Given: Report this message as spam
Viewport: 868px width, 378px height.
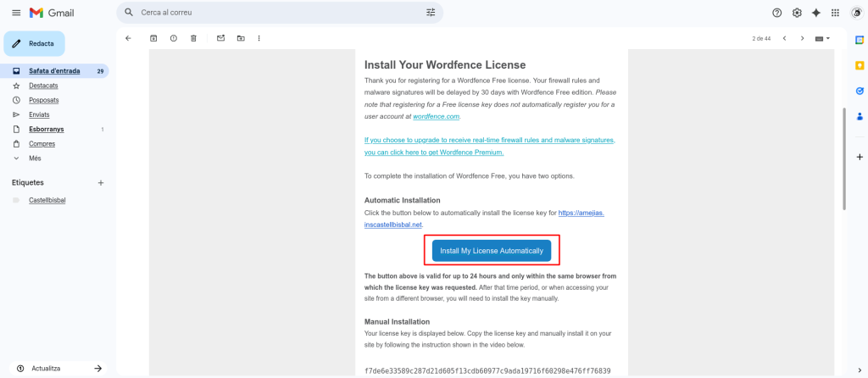Looking at the screenshot, I should tap(174, 38).
